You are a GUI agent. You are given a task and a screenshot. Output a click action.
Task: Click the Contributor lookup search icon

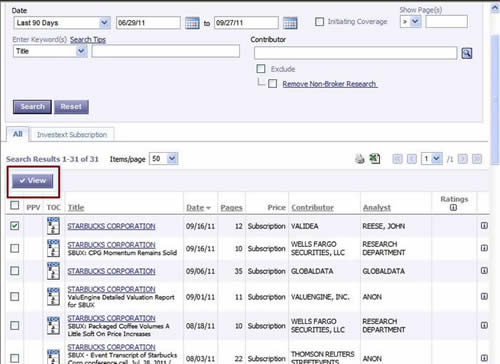click(x=466, y=53)
